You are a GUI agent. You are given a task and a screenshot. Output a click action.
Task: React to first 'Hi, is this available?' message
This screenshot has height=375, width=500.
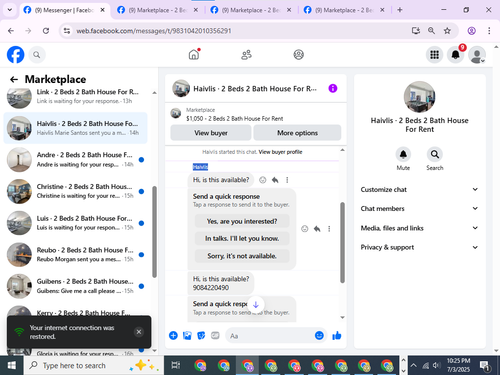(x=263, y=180)
